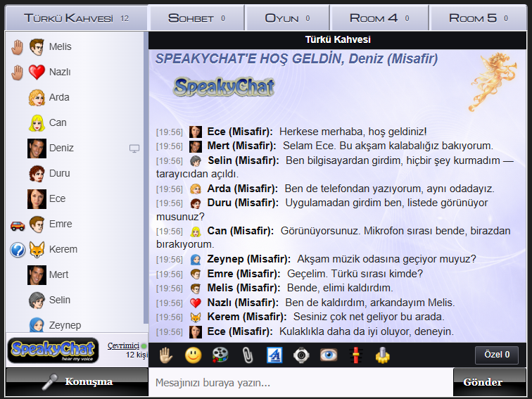Click the Gönder send button
The height and width of the screenshot is (399, 532).
click(489, 382)
